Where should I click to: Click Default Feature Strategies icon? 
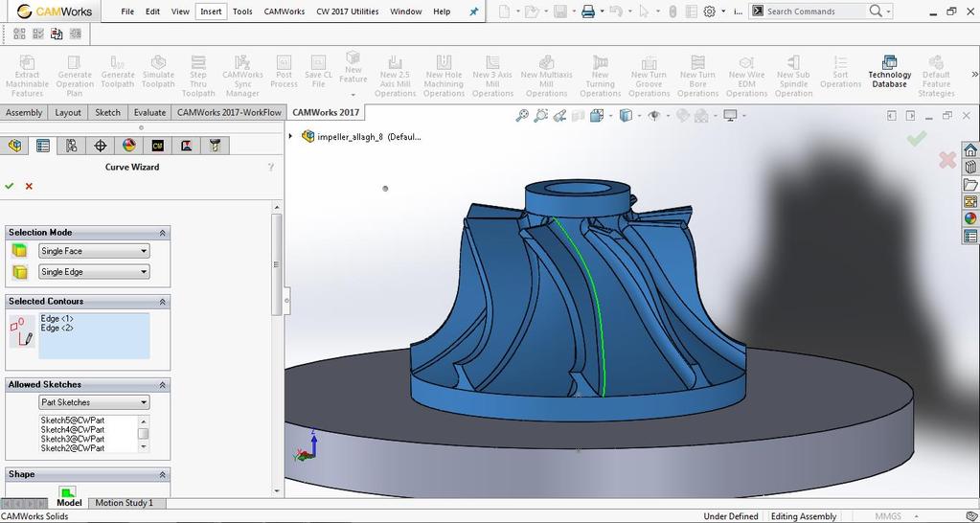936,75
